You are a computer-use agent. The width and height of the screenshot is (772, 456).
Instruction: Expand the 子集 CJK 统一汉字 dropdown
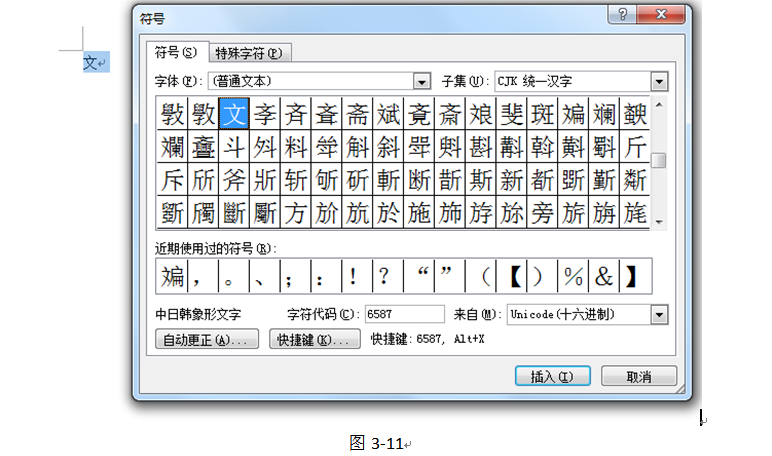[659, 81]
